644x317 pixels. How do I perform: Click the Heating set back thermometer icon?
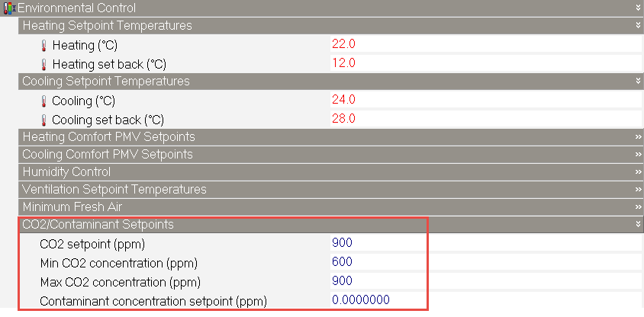pos(44,64)
